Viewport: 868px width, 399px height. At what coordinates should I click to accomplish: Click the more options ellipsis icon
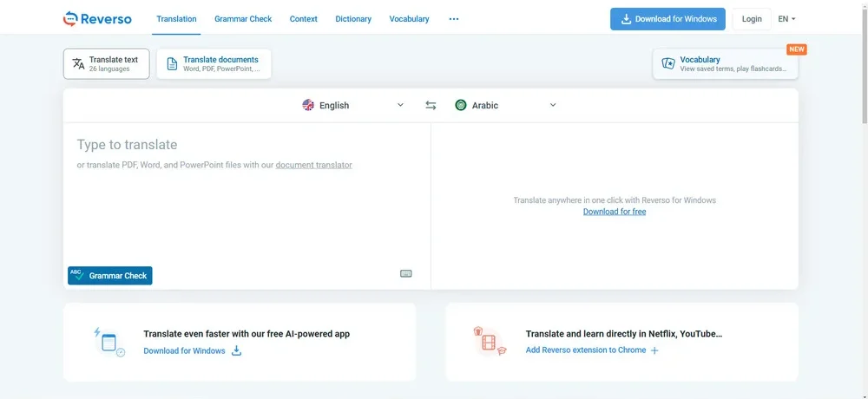click(453, 19)
